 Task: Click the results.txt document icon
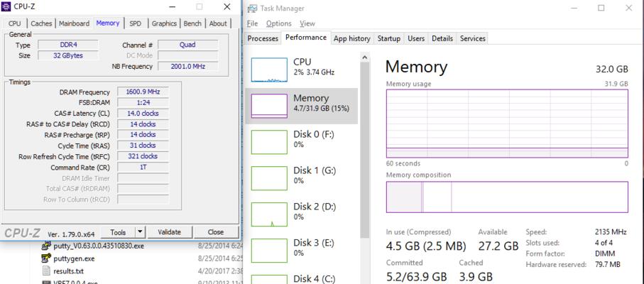46,271
